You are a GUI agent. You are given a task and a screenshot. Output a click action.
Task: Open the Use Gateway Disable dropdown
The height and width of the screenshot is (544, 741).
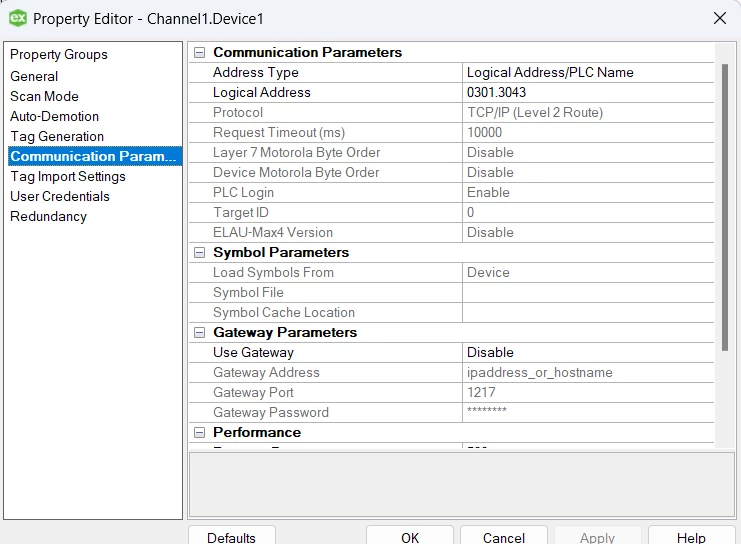point(588,353)
